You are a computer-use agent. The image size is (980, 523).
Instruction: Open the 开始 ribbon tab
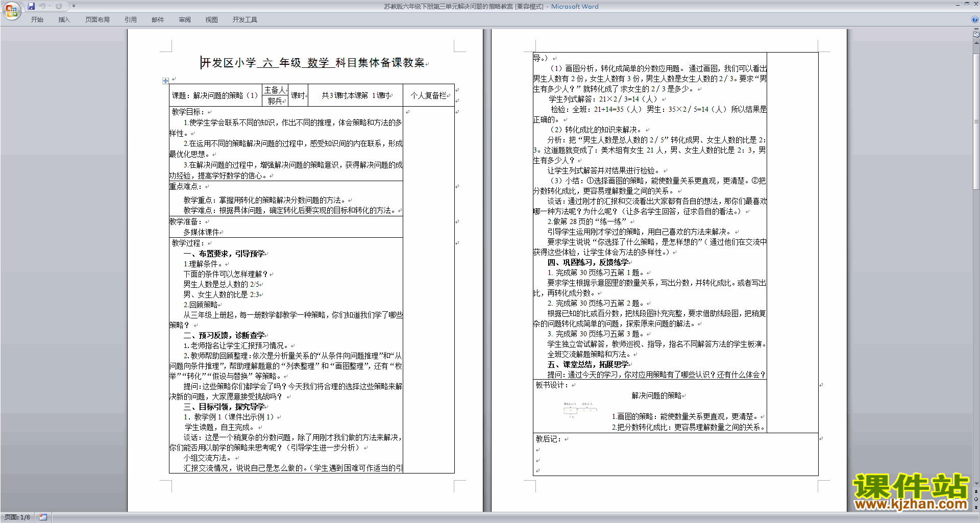[x=37, y=19]
